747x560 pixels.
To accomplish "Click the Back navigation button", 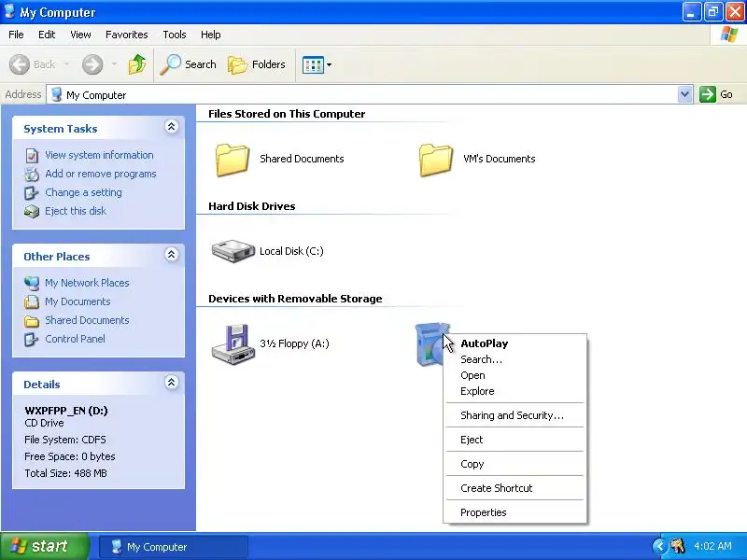I will point(32,64).
